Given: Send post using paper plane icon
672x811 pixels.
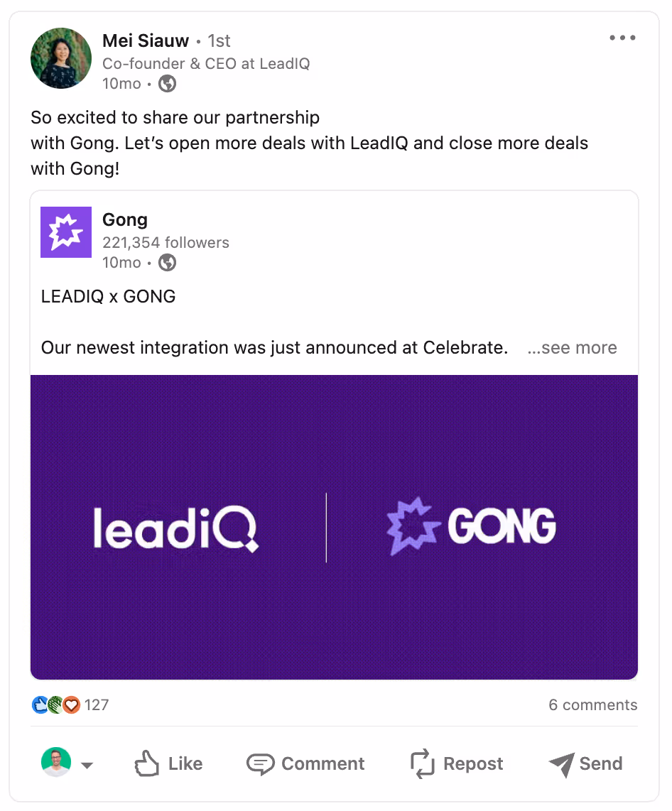Looking at the screenshot, I should click(561, 764).
